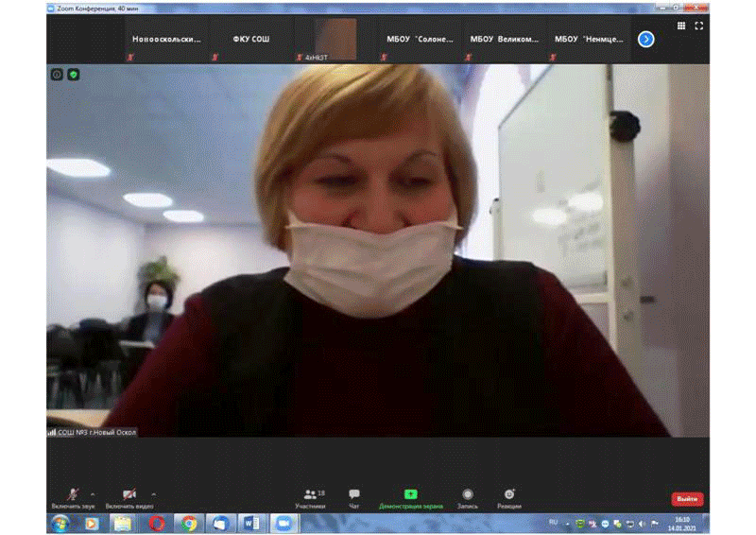Show next participants with blue arrow
This screenshot has height=535, width=756.
coord(646,39)
